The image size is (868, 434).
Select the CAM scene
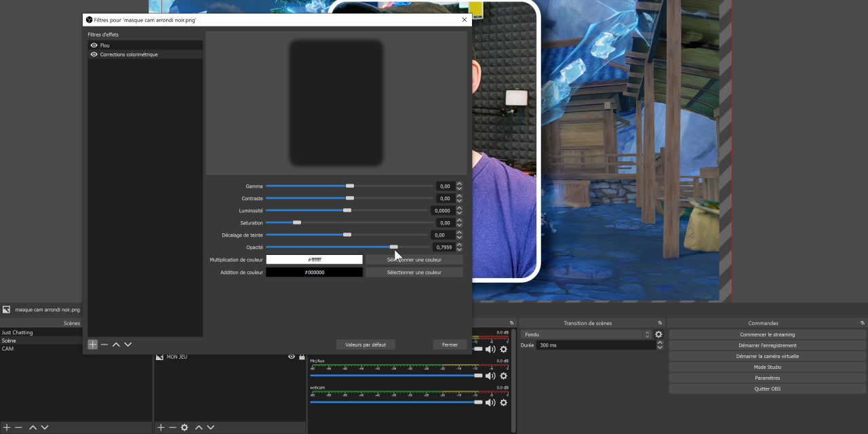click(x=7, y=349)
